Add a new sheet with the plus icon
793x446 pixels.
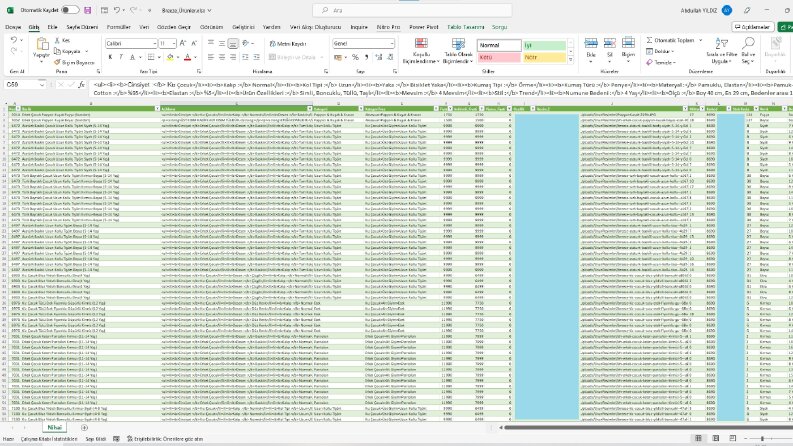coord(84,428)
